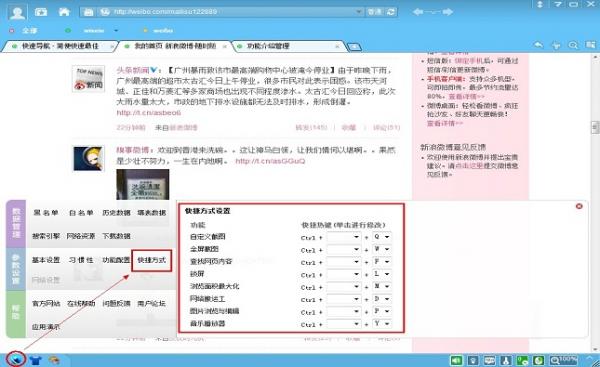600x367 pixels.
Task: Switch to the 快速导航 tab
Action: click(x=60, y=46)
